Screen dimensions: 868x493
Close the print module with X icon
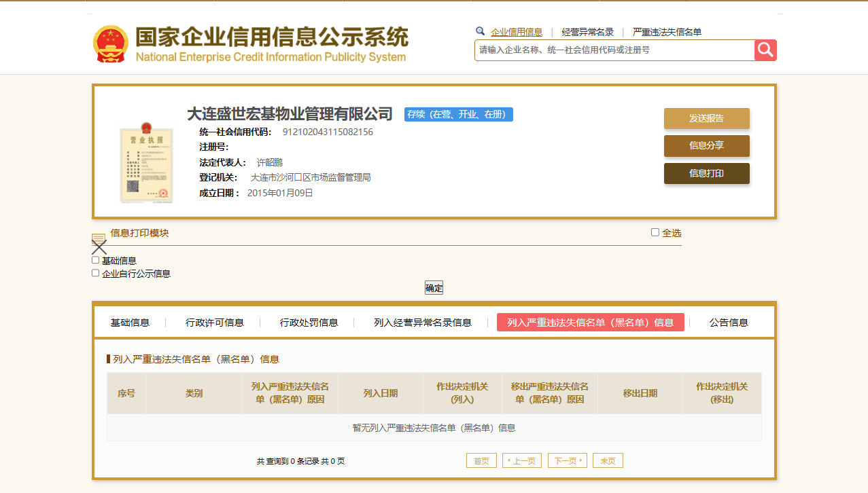pos(99,248)
